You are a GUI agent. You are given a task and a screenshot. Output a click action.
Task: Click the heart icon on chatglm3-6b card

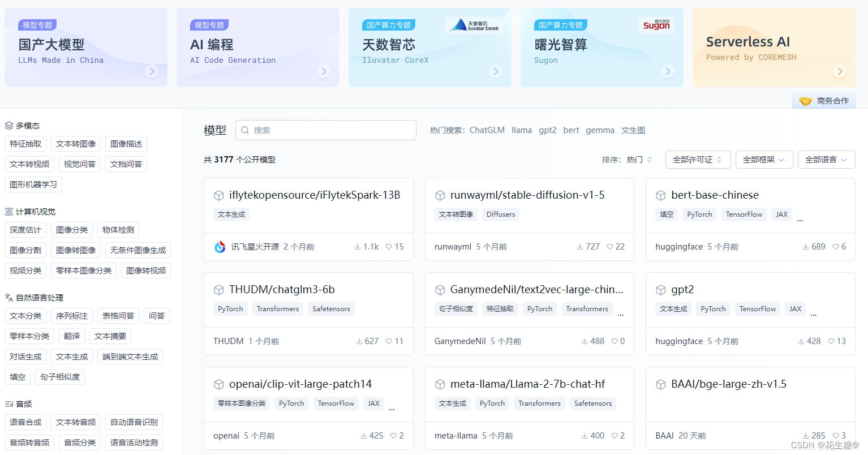pyautogui.click(x=389, y=341)
